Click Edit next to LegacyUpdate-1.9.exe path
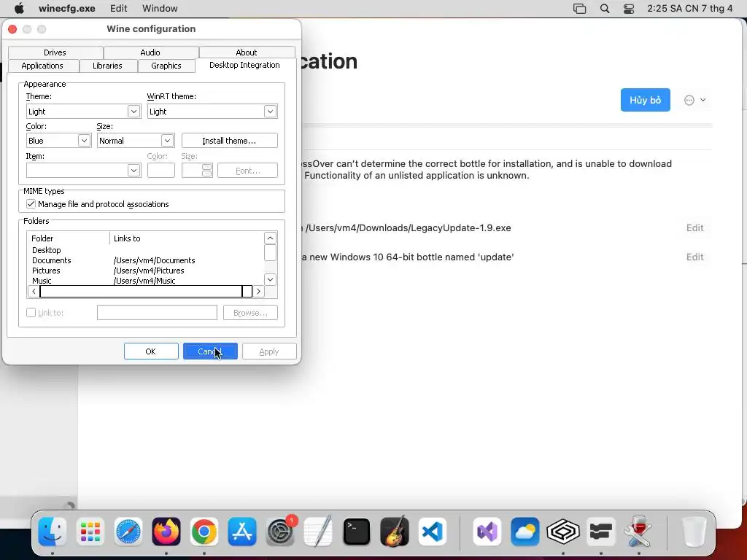 point(694,227)
